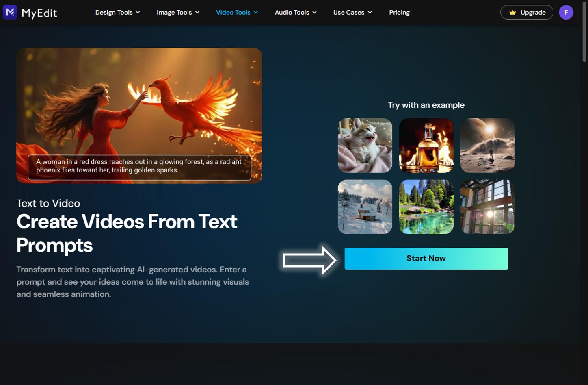Open the Video Tools menu
This screenshot has width=588, height=385.
coord(236,12)
